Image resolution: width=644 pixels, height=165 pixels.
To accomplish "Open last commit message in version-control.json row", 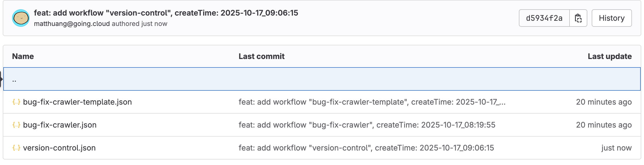I will click(366, 148).
